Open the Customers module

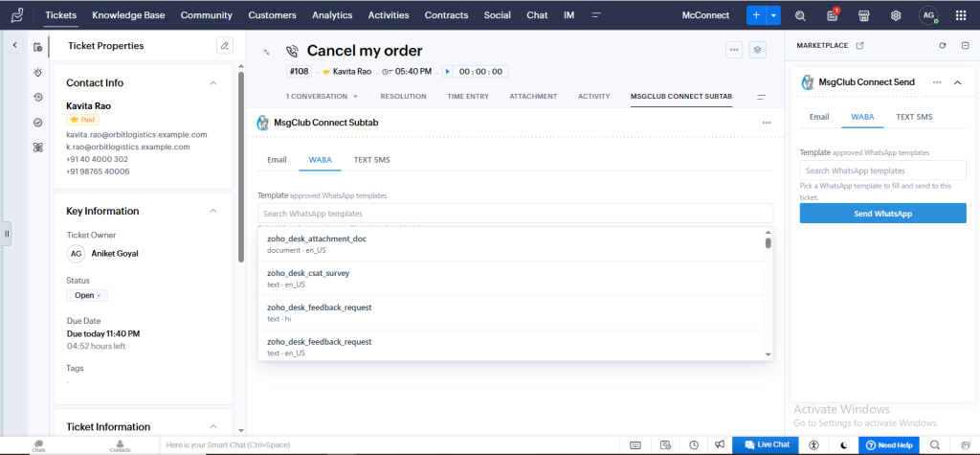pos(272,15)
